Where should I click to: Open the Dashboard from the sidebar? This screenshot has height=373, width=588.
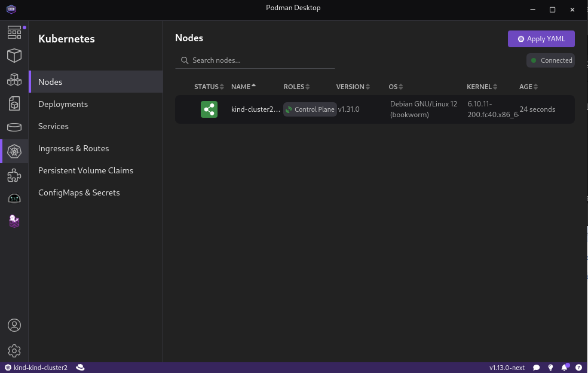14,32
